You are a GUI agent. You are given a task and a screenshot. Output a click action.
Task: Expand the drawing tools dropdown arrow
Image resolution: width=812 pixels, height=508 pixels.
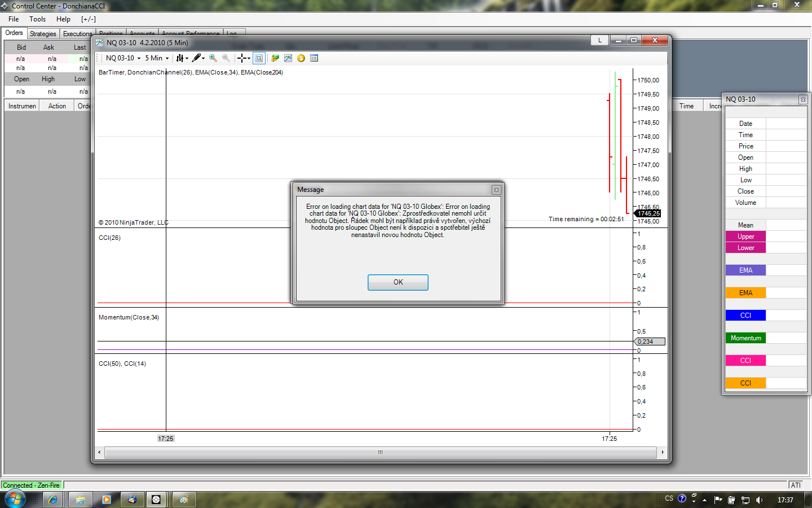click(x=203, y=58)
